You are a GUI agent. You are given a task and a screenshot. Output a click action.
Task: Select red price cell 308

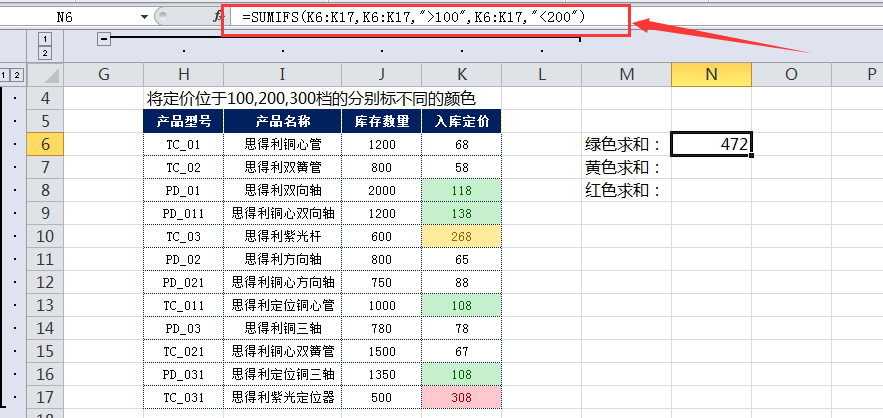coord(462,397)
